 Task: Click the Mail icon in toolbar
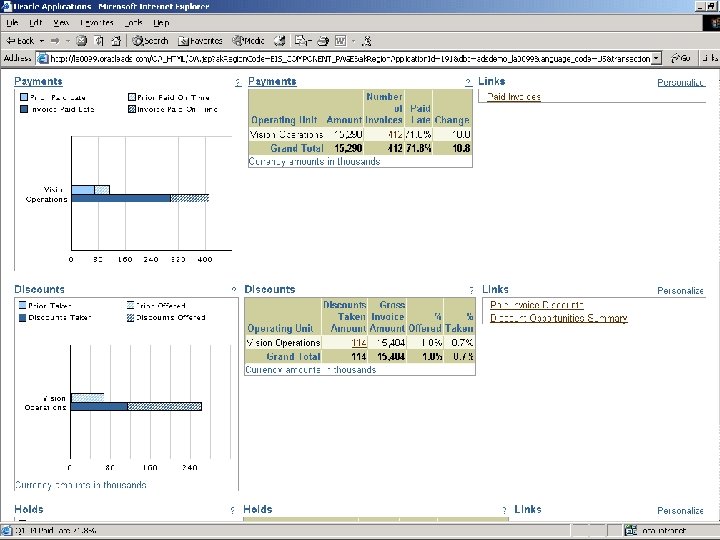coord(303,41)
